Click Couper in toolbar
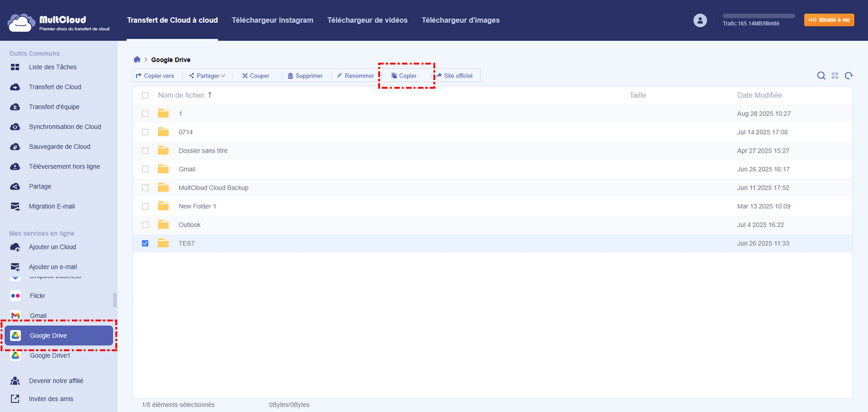Viewport: 868px width, 412px height. point(255,76)
